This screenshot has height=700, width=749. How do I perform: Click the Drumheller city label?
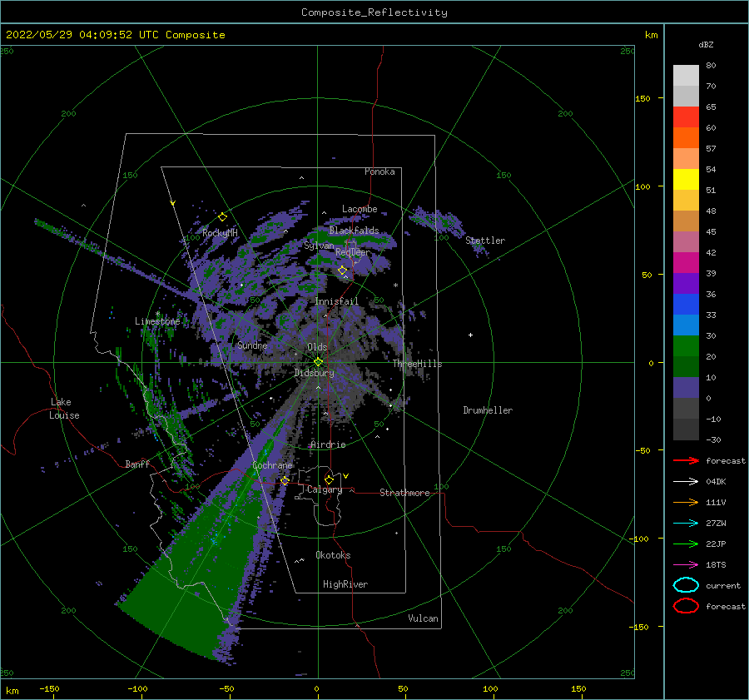point(488,410)
